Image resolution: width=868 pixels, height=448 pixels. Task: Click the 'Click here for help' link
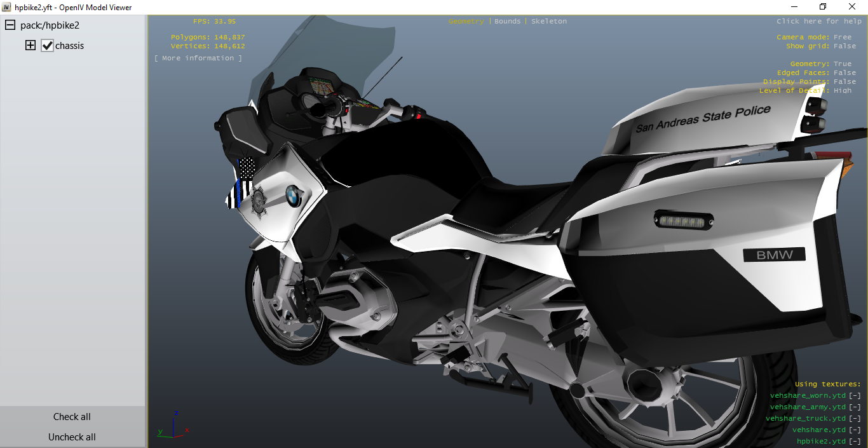click(x=819, y=21)
